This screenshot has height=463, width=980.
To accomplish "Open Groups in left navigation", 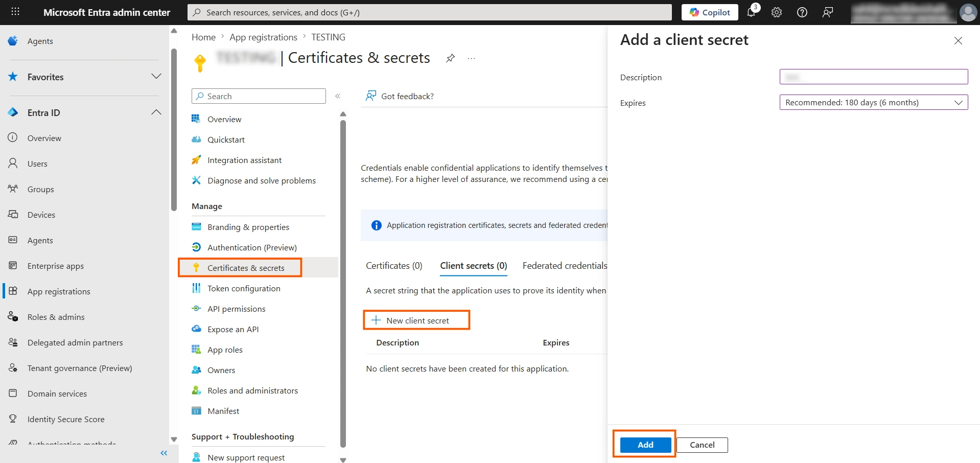I will click(40, 189).
